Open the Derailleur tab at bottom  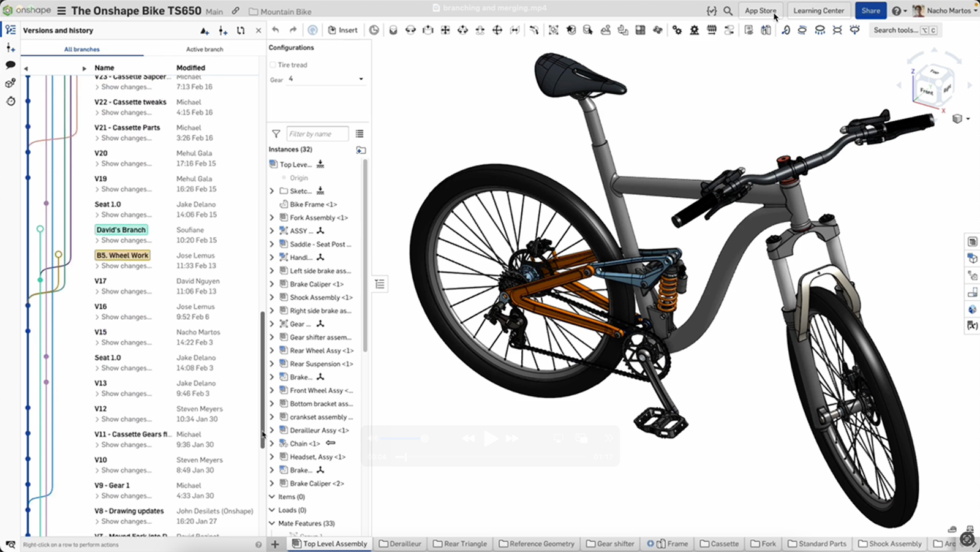[x=401, y=543]
